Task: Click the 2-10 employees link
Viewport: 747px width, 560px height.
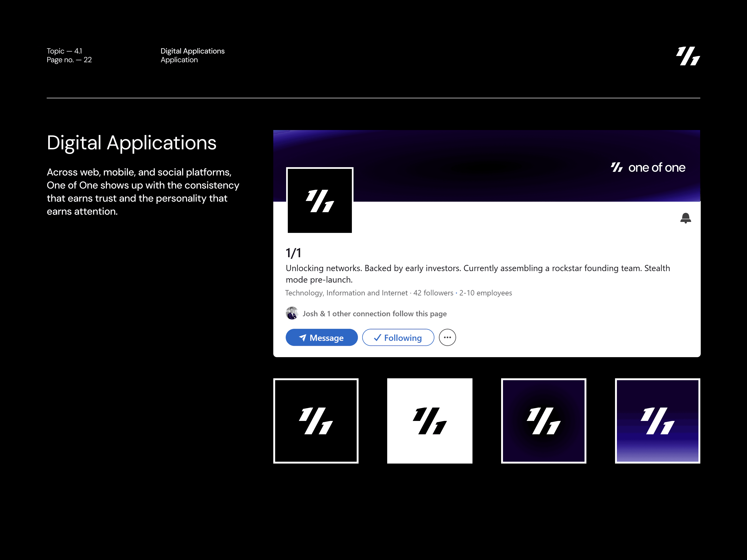Action: (x=485, y=293)
